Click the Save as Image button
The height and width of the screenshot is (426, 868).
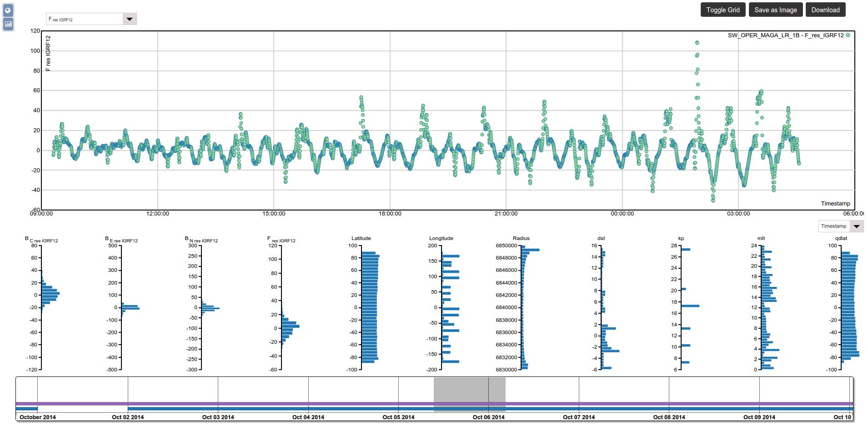pyautogui.click(x=776, y=10)
